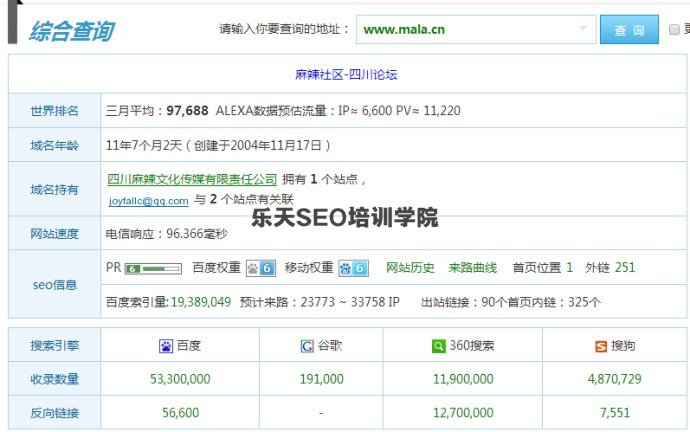Open the address field dropdown arrow
This screenshot has width=690, height=432.
point(583,28)
